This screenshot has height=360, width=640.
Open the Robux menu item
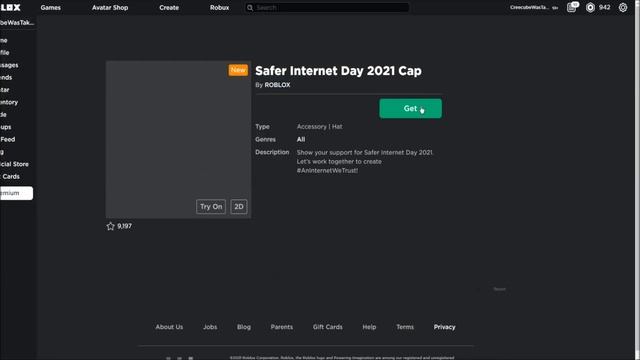(219, 7)
